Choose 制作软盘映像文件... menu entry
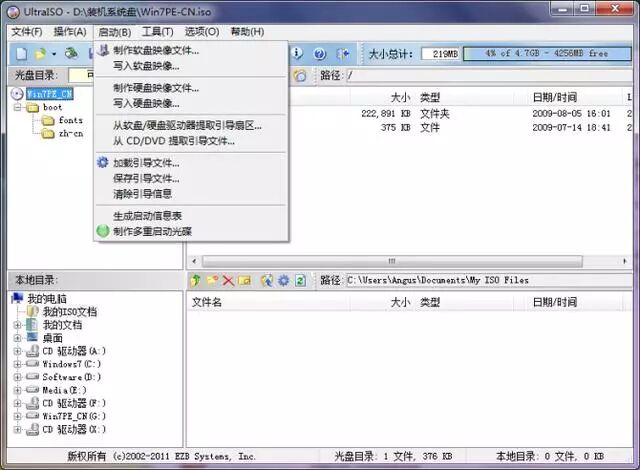This screenshot has width=640, height=470. 191,51
